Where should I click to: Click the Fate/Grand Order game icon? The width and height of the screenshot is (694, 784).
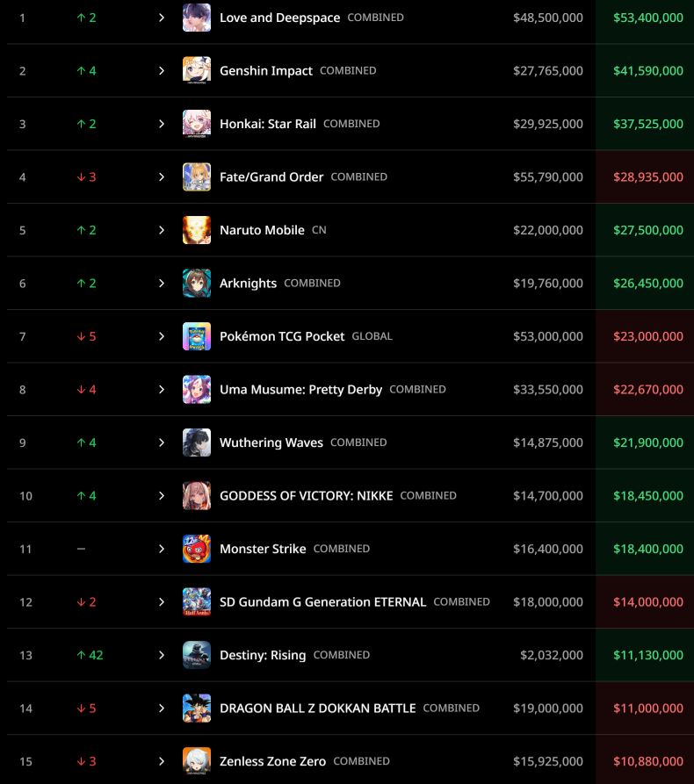[197, 177]
